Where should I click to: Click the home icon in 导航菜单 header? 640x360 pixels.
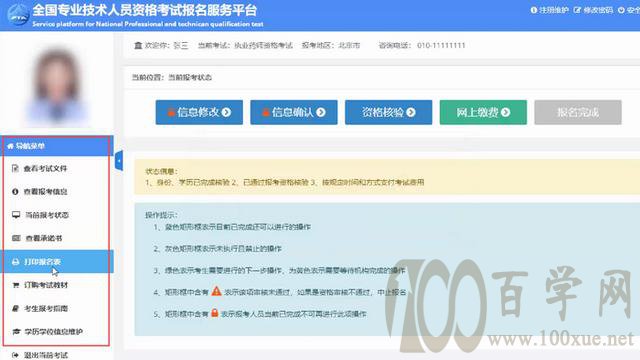(x=10, y=146)
